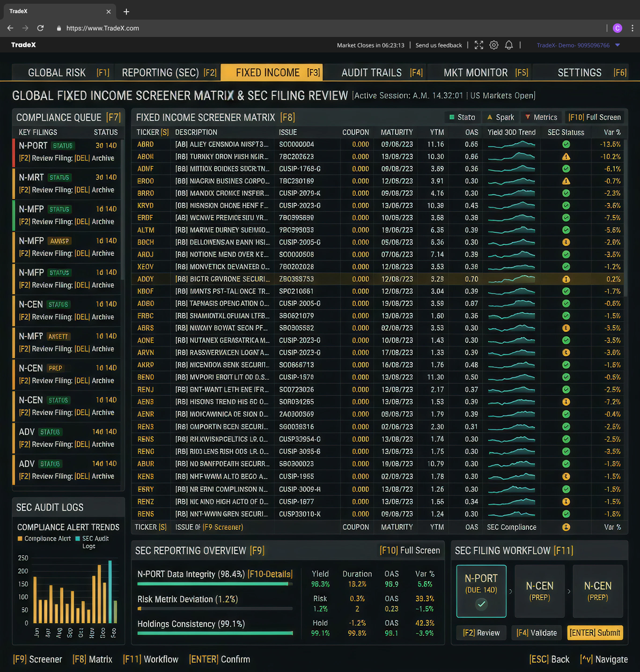Image resolution: width=640 pixels, height=672 pixels.
Task: Open the MKT MONITOR tab
Action: click(476, 72)
